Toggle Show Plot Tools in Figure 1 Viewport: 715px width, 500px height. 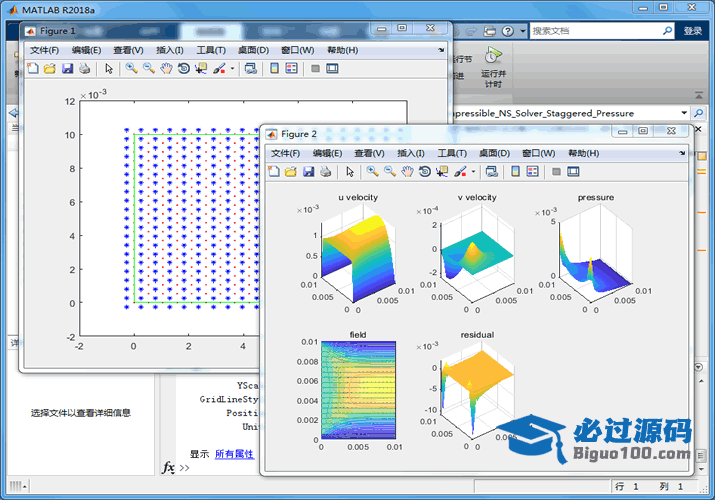(x=332, y=68)
